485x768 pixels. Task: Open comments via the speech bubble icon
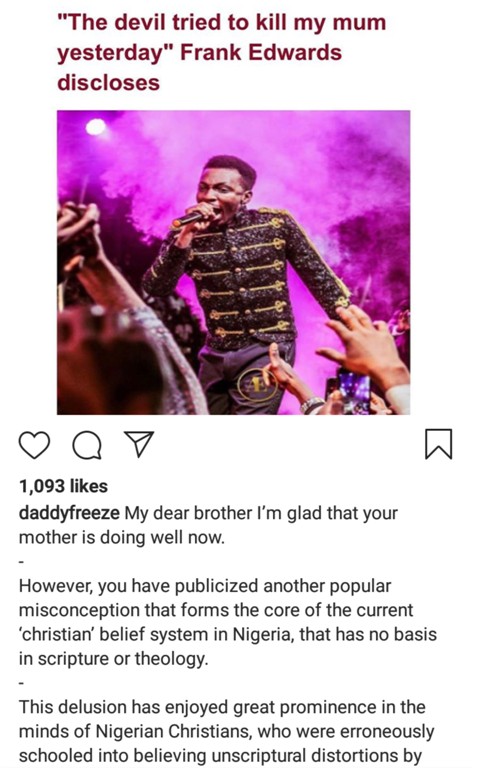(x=87, y=445)
